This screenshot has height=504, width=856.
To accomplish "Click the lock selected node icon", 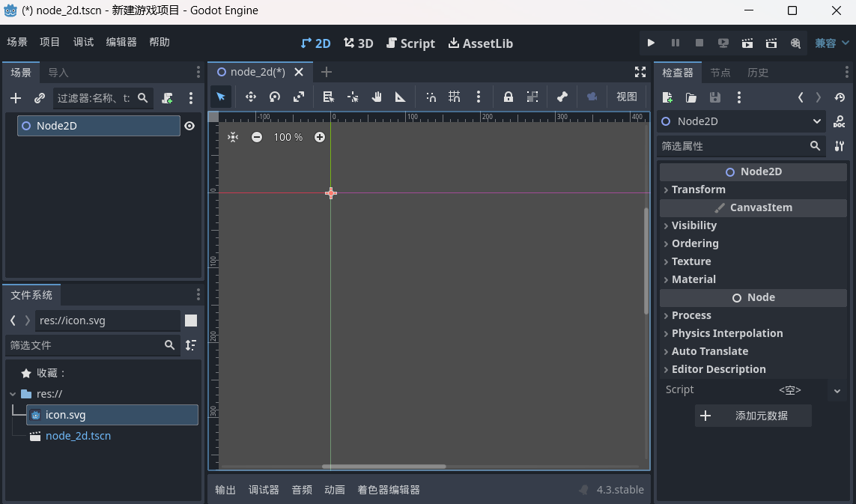I will [509, 97].
